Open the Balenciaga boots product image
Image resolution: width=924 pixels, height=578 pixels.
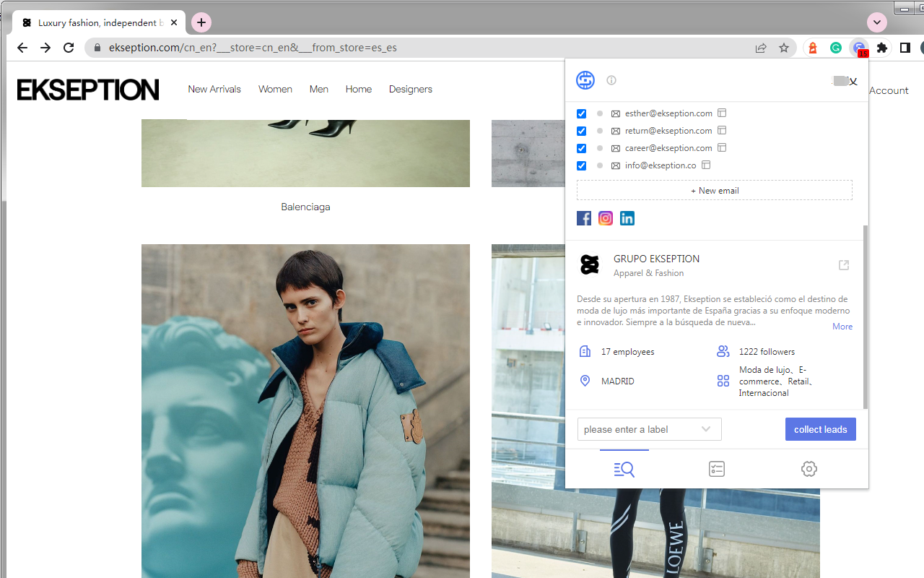305,153
